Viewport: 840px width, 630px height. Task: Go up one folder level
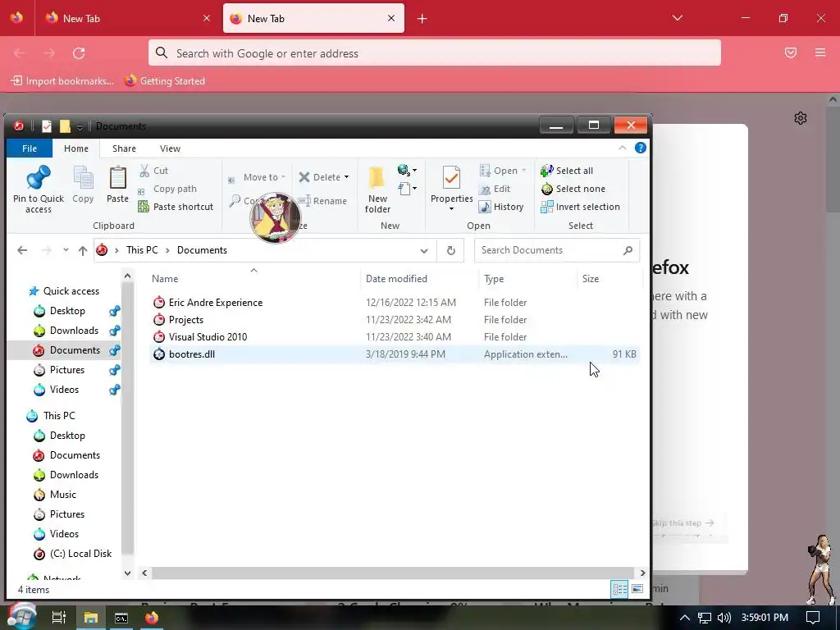83,250
